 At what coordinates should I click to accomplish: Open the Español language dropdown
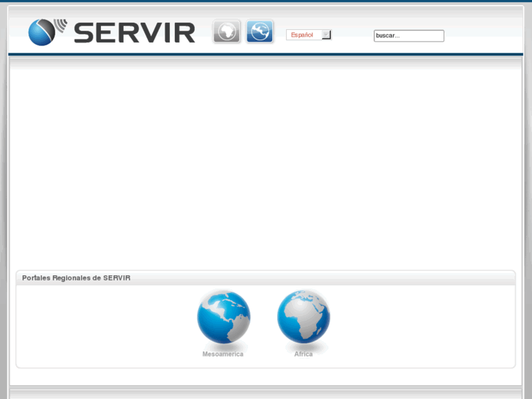point(308,35)
